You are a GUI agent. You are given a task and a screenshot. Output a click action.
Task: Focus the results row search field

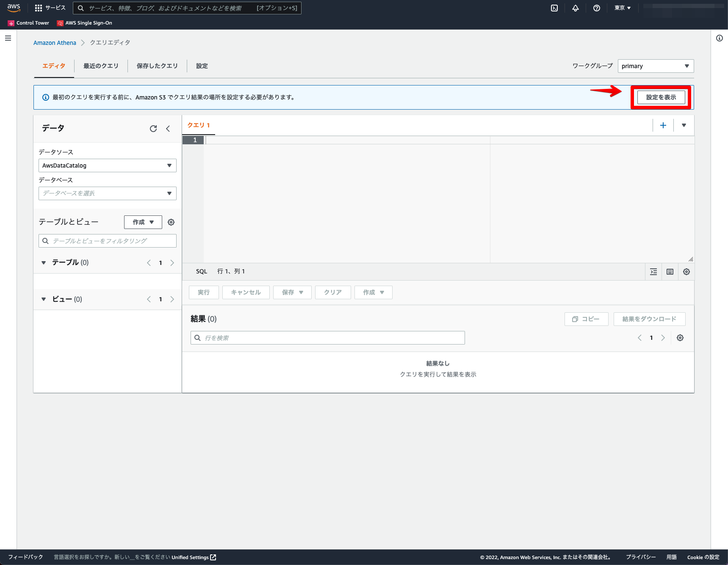(x=328, y=338)
